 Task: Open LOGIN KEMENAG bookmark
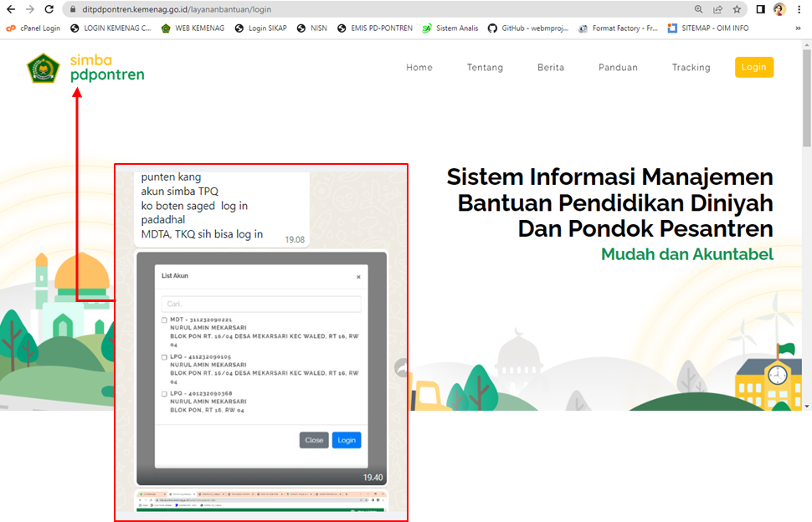110,28
